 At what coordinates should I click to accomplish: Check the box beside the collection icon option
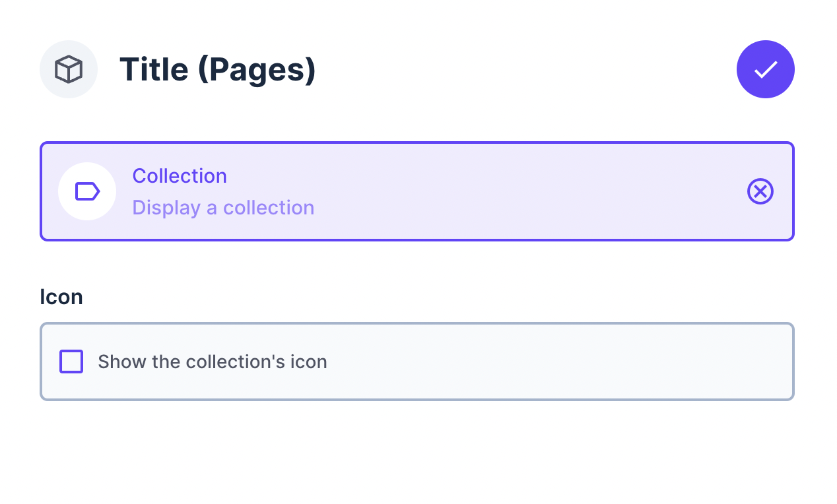coord(71,362)
